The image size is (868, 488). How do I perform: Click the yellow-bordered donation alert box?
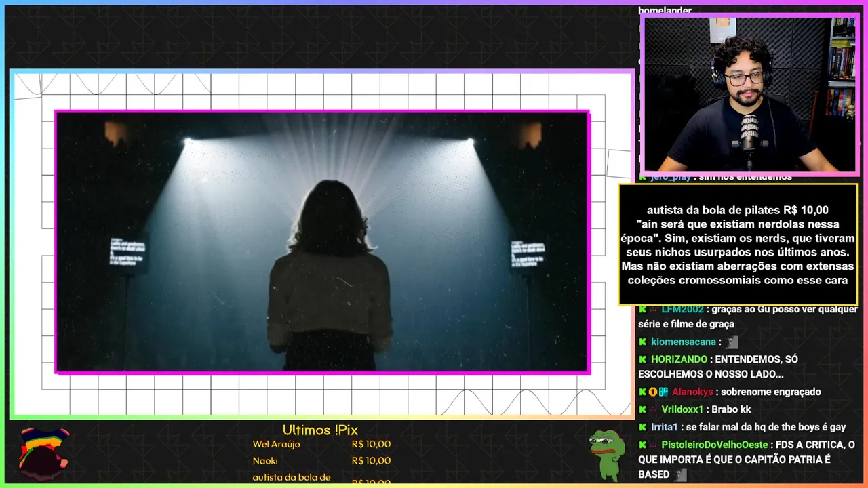[x=738, y=245]
